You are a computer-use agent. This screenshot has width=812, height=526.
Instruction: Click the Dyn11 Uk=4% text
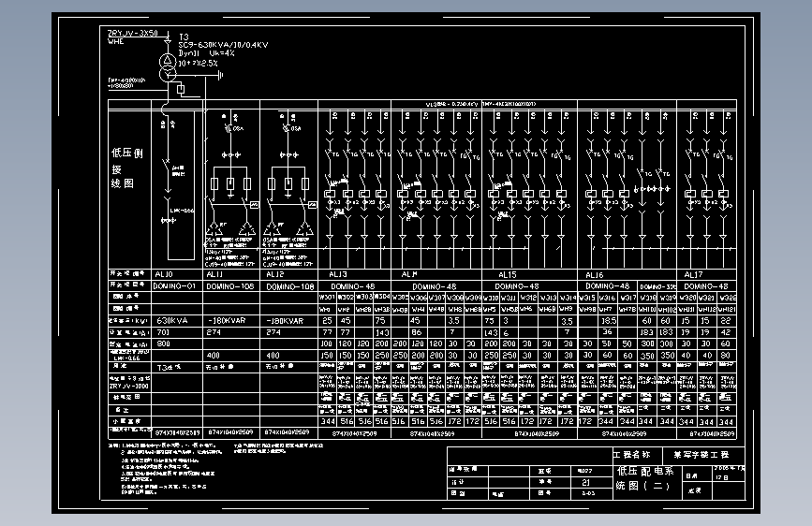click(x=207, y=53)
